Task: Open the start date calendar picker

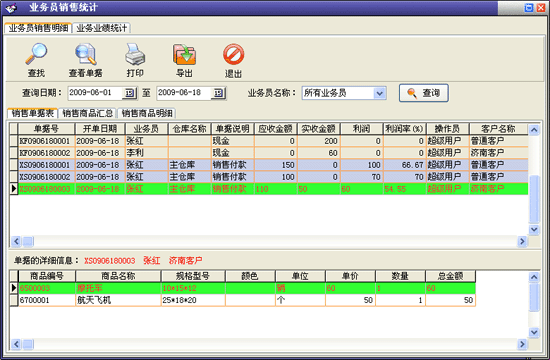Action: coord(129,93)
